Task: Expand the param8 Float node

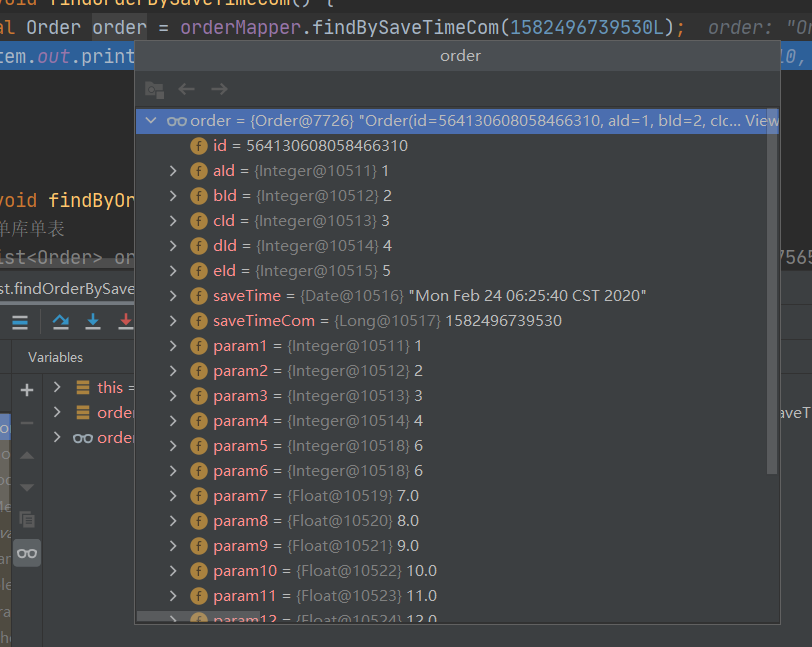Action: (173, 521)
